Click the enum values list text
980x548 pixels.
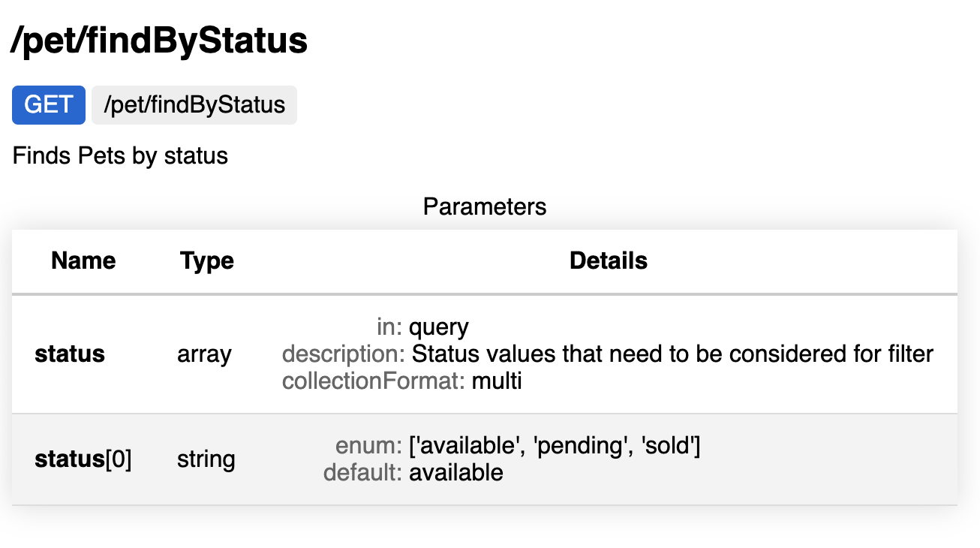(x=555, y=446)
